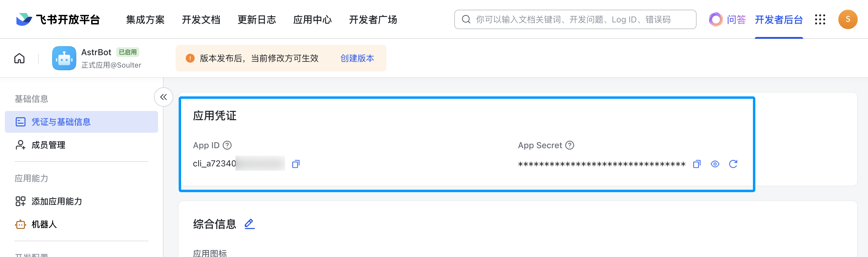Viewport: 868px width, 257px height.
Task: Reveal the App Secret with the eye icon
Action: pyautogui.click(x=715, y=164)
